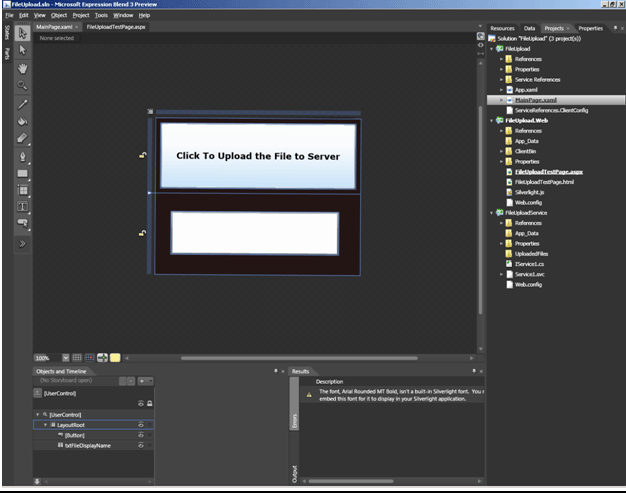
Task: Open the Tools menu
Action: tap(101, 15)
